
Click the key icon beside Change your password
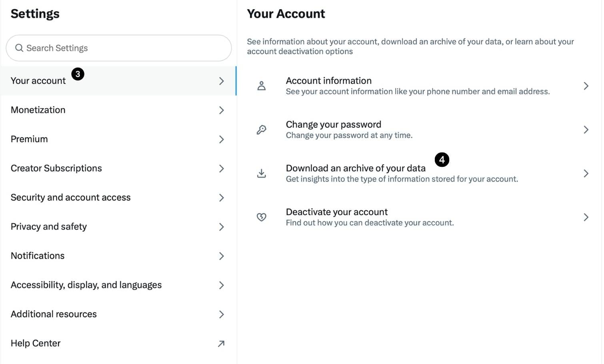[x=262, y=129]
